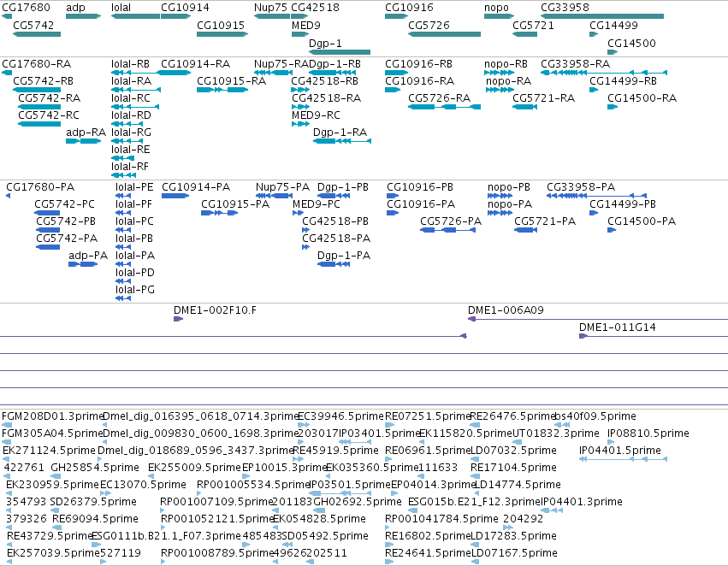Click the CG17680-PA protein label
Viewport: 728px width, 566px height.
tap(40, 187)
